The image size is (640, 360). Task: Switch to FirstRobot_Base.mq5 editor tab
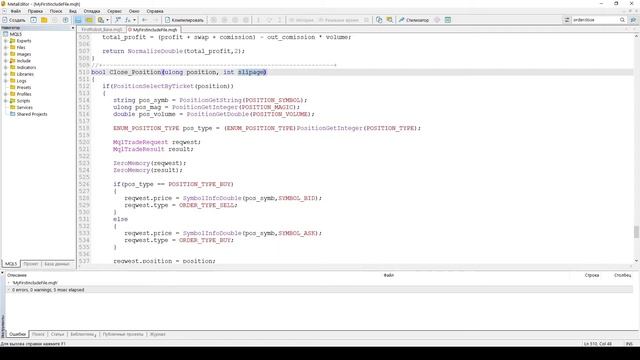click(x=102, y=30)
